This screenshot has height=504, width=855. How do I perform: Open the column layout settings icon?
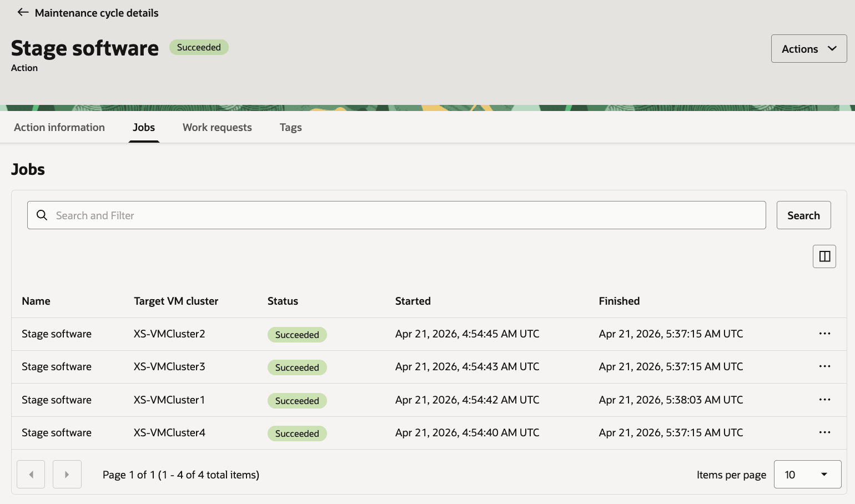pos(824,256)
